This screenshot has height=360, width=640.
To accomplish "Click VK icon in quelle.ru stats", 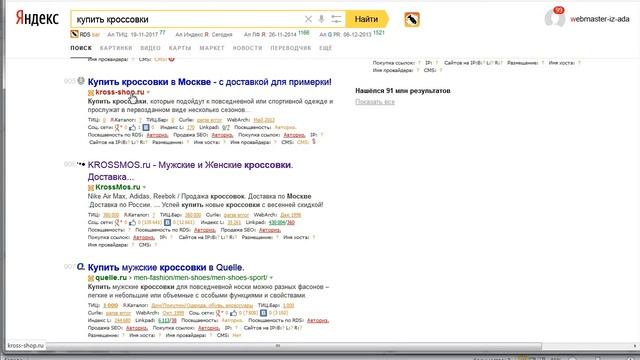I will click(x=263, y=313).
